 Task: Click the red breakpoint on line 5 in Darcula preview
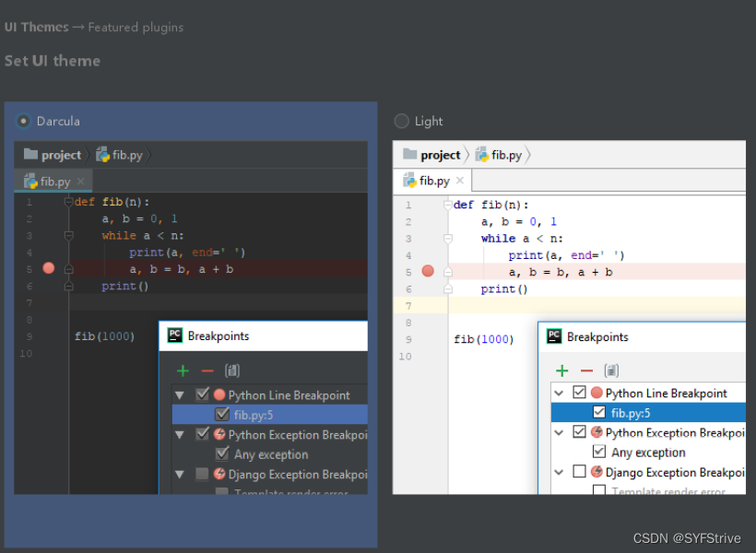(49, 268)
